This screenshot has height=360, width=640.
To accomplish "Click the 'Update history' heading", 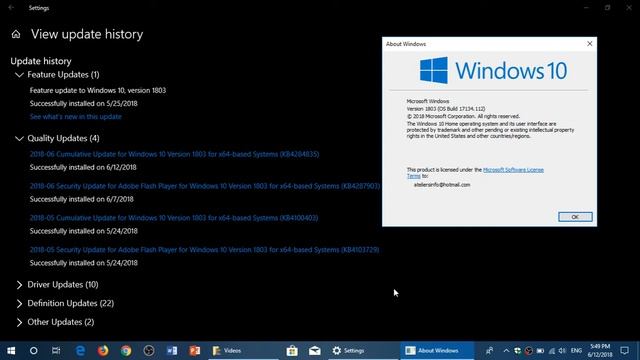I will [41, 61].
